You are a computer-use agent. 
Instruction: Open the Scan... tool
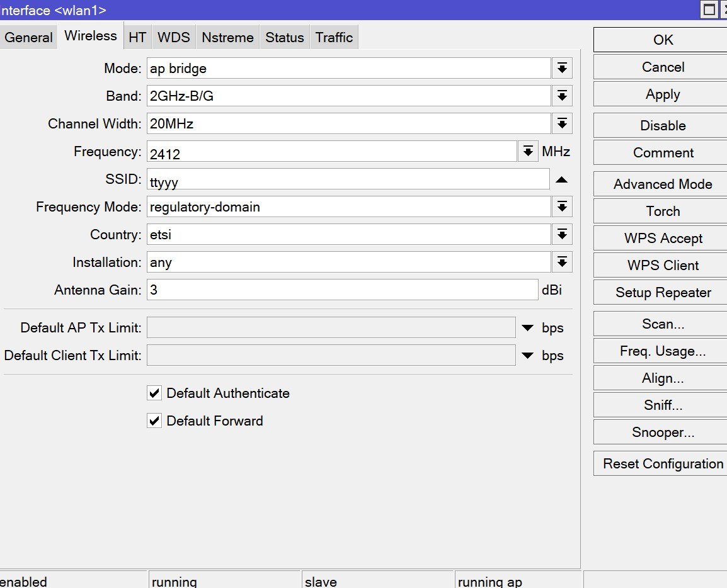[x=663, y=324]
